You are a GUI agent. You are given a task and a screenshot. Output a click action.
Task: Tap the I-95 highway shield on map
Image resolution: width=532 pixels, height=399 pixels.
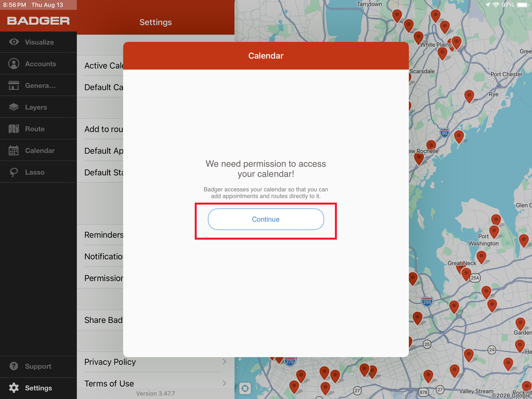click(444, 132)
